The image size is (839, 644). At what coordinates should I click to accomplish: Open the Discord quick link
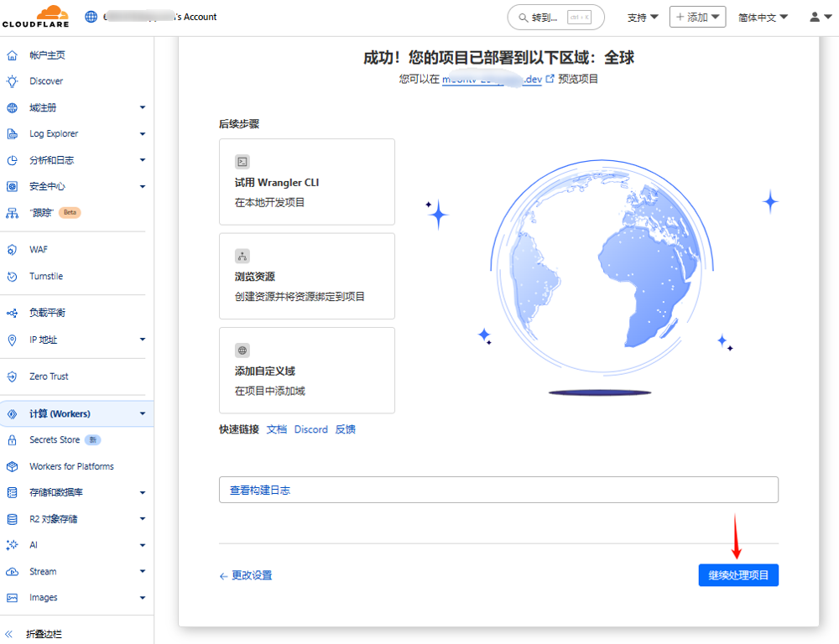pos(310,429)
